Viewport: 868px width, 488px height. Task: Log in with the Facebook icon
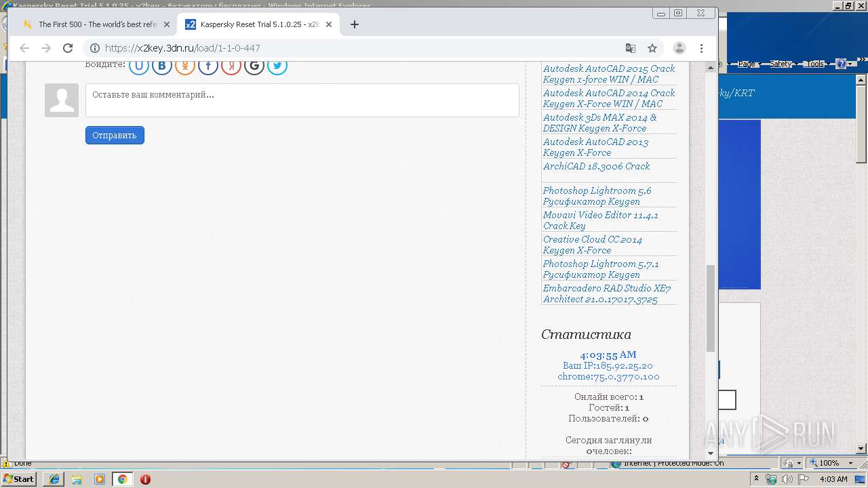(x=208, y=66)
